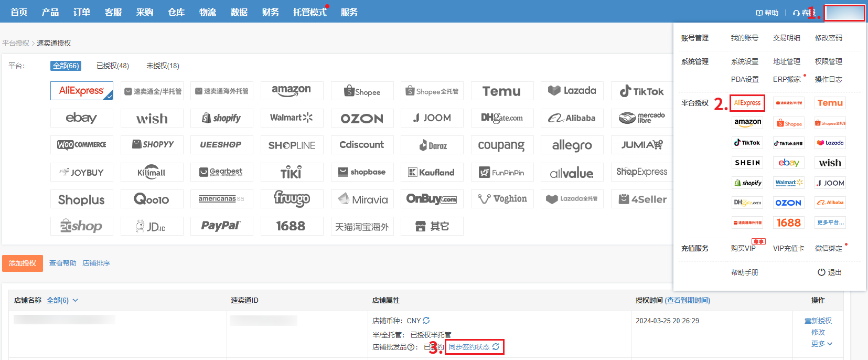Pick the TikTok platform in the main grid
The image size is (868, 360).
[x=642, y=91]
